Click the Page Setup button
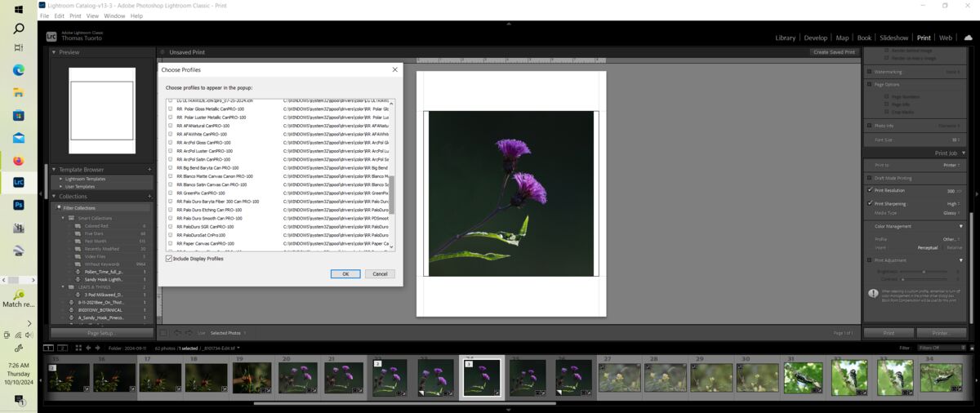The image size is (980, 413). point(102,333)
